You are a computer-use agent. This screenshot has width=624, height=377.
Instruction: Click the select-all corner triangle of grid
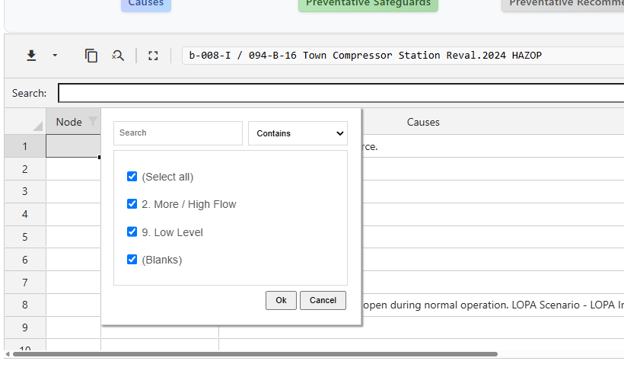pos(37,126)
